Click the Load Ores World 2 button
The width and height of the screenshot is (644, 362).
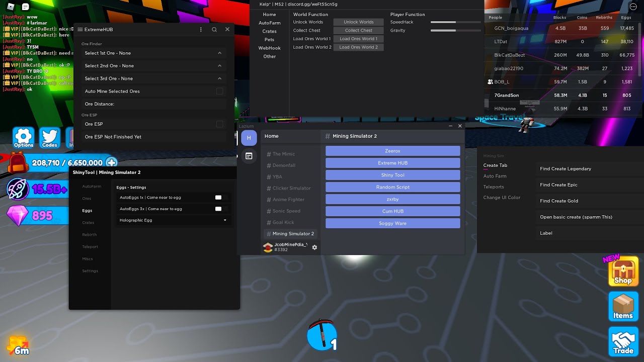(x=359, y=47)
